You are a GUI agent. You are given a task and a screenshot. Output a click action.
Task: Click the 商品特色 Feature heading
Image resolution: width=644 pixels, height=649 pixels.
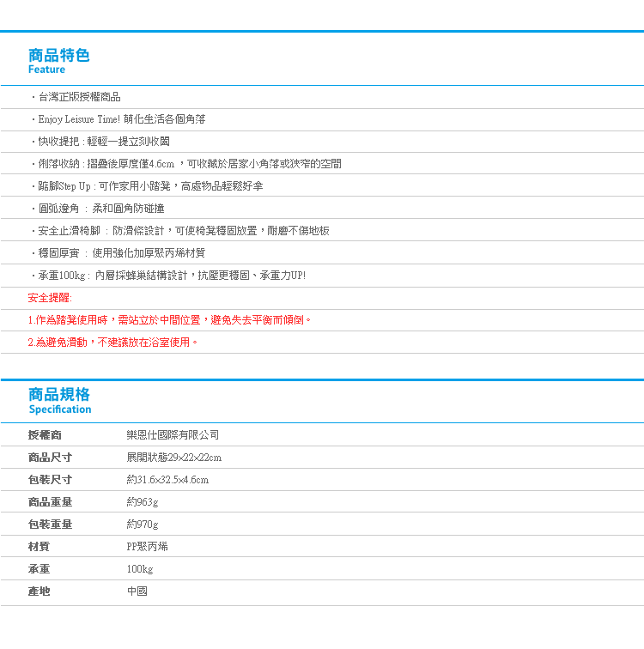point(58,61)
